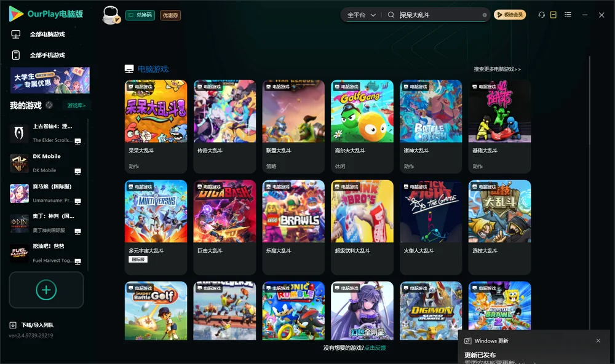Screen dimensions: 615x364
Task: Expand 搜索更多电脑游戏 link
Action: point(498,69)
